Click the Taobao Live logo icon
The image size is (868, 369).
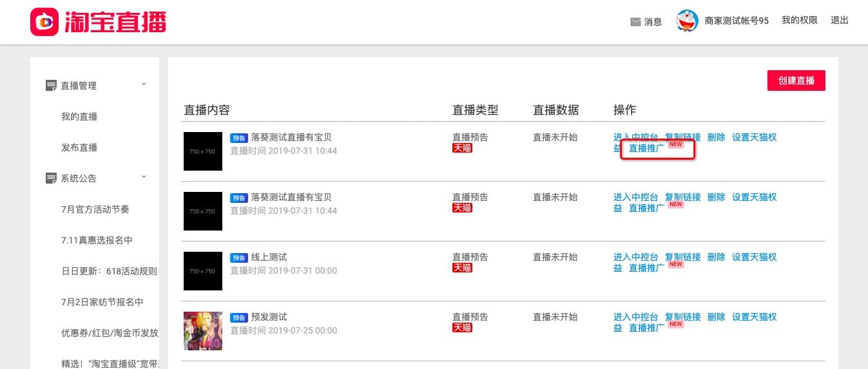tap(45, 22)
